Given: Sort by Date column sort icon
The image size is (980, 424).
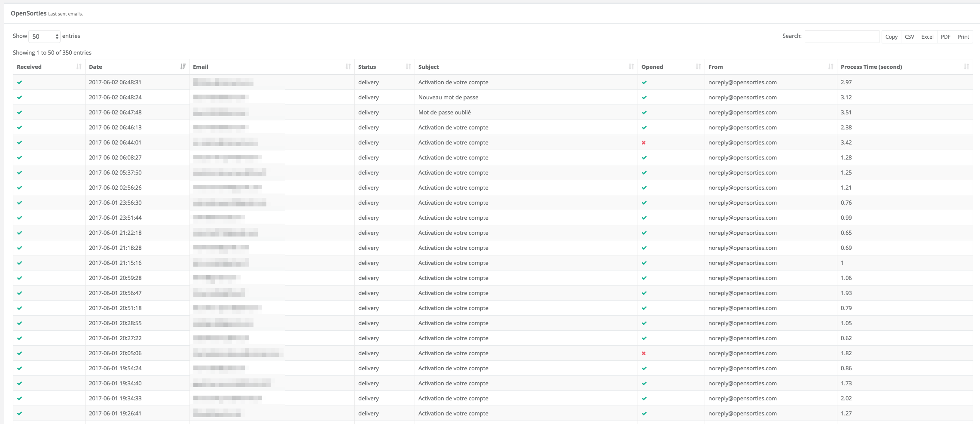Looking at the screenshot, I should click(x=183, y=67).
